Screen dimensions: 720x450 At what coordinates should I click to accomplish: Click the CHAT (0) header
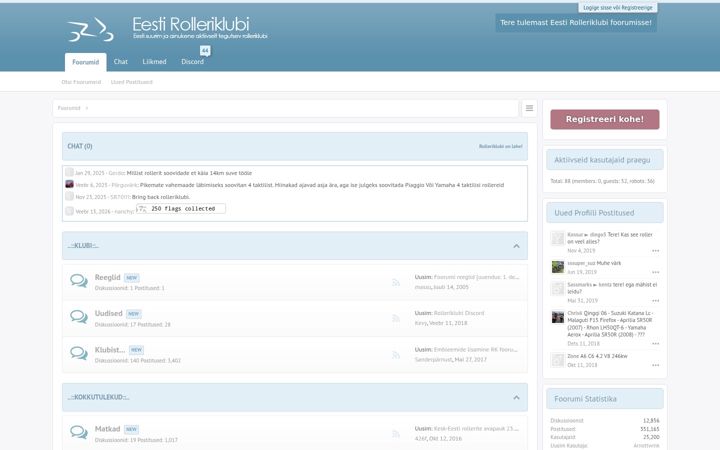pyautogui.click(x=80, y=146)
